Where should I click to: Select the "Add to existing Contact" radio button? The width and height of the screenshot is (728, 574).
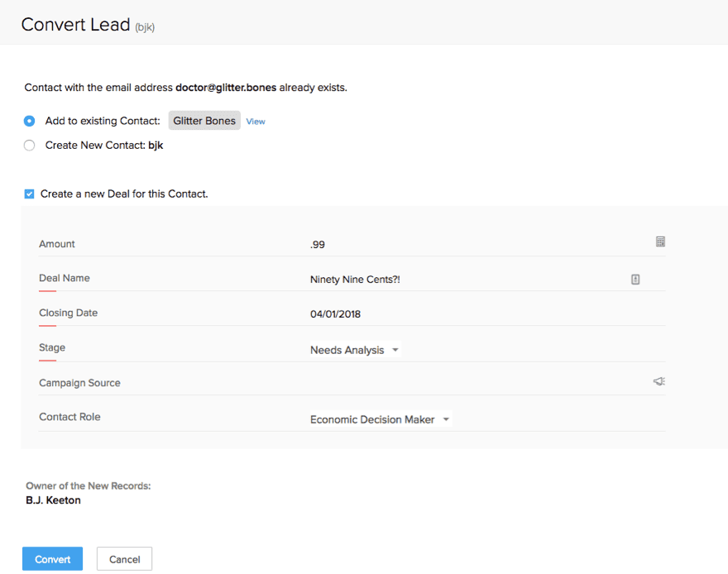29,121
